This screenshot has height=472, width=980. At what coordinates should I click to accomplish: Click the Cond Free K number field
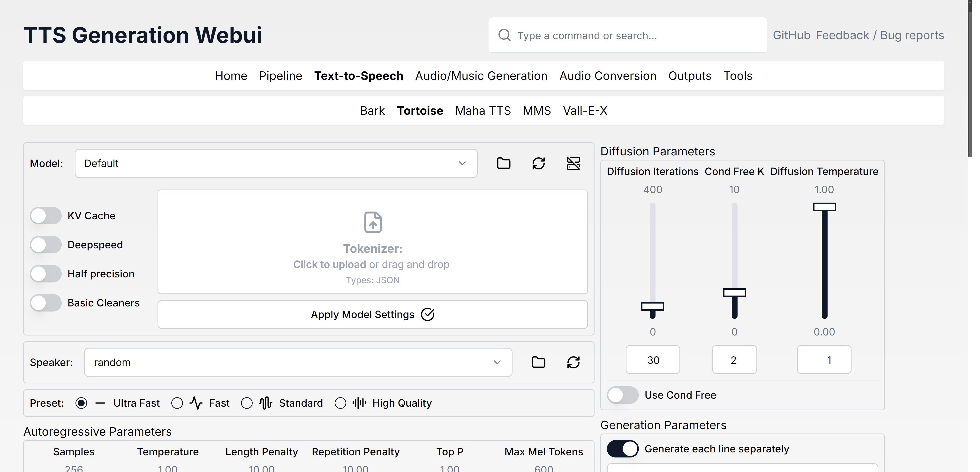[734, 360]
